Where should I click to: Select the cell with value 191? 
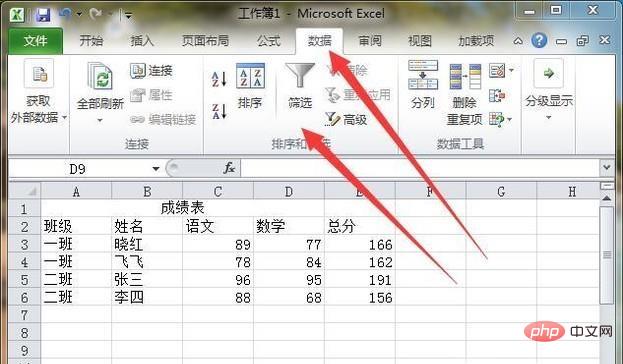pos(360,279)
